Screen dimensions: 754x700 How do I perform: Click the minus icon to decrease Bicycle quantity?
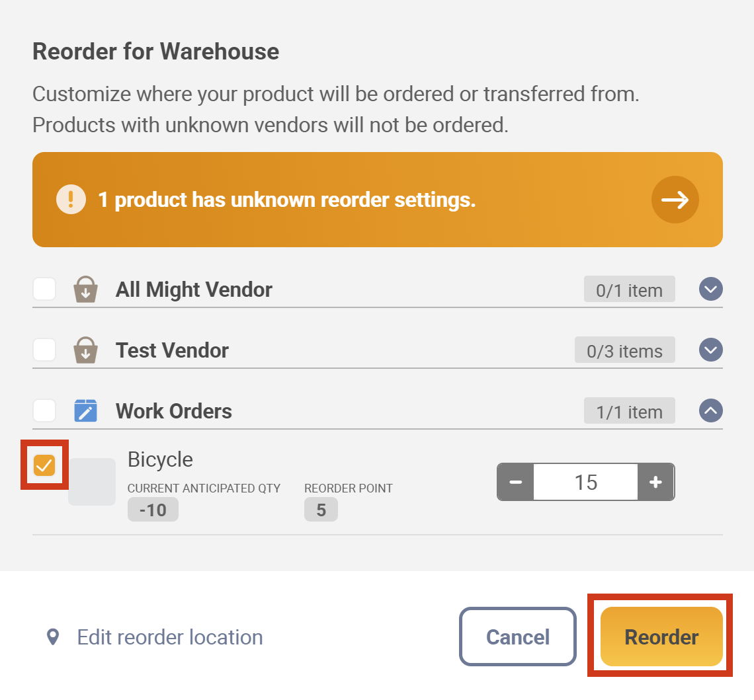515,482
